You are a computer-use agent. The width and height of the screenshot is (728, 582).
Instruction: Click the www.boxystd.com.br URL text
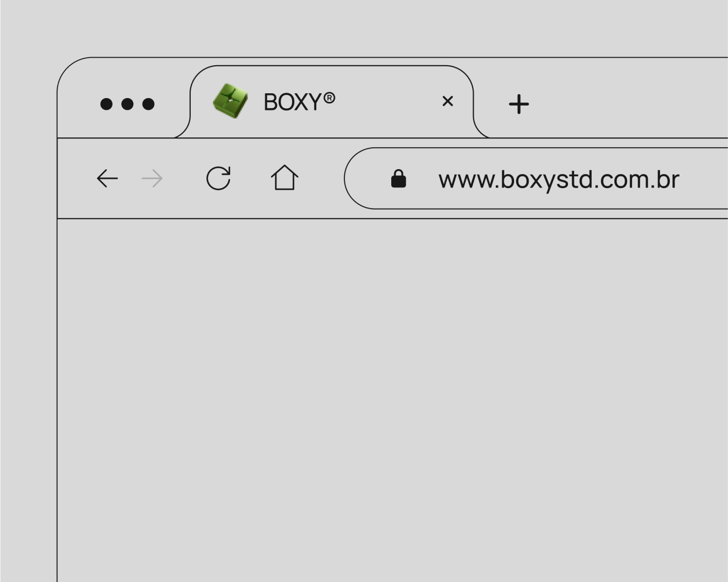coord(559,179)
